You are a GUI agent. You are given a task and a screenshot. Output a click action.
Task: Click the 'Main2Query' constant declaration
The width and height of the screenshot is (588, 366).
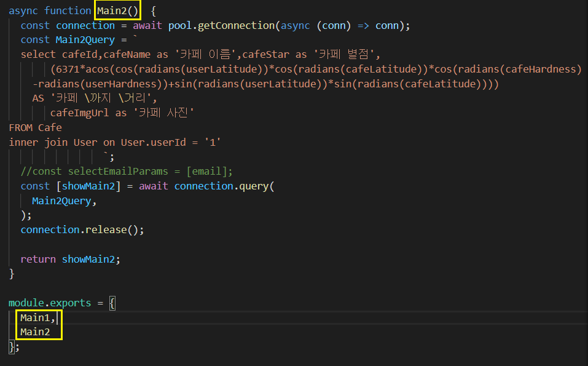tap(85, 40)
